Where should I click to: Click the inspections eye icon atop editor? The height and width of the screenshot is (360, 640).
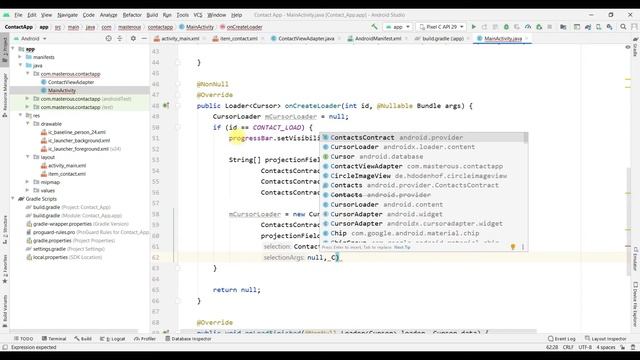click(x=628, y=47)
